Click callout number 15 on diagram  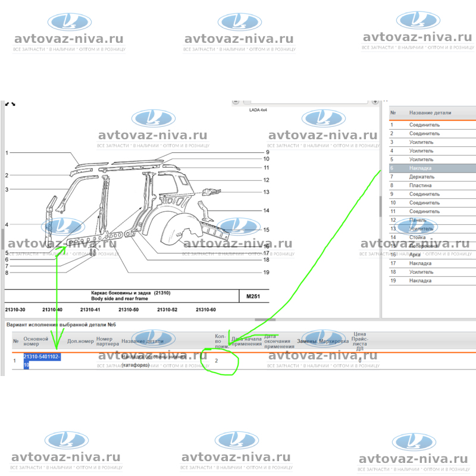(266, 230)
